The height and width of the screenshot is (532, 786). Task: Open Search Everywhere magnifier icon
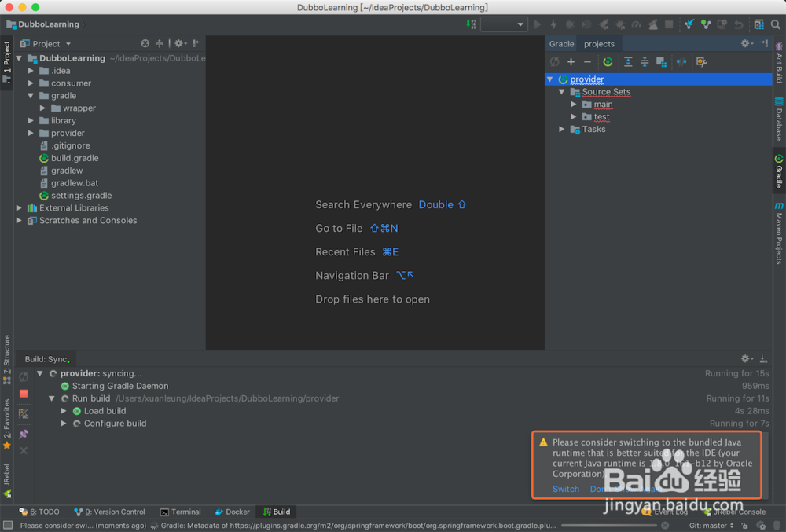(776, 24)
